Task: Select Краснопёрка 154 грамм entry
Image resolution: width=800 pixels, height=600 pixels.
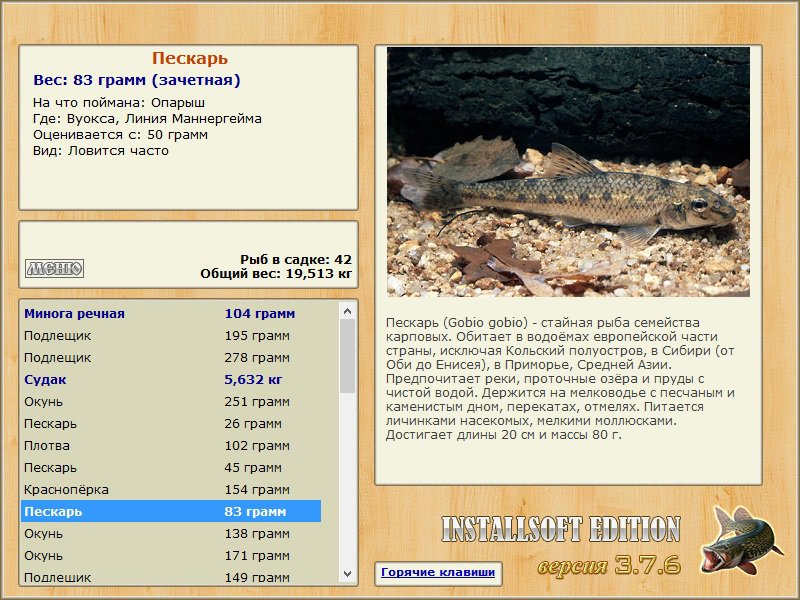Action: point(171,489)
